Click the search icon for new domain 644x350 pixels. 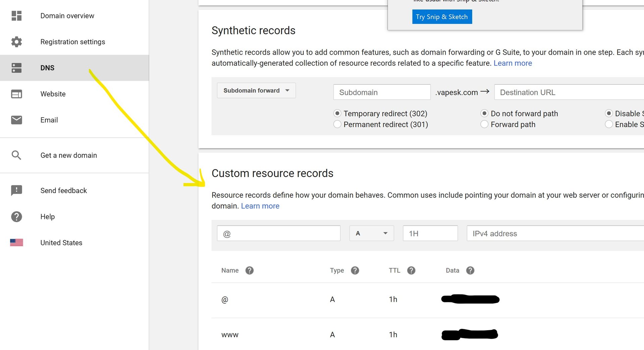(x=16, y=155)
